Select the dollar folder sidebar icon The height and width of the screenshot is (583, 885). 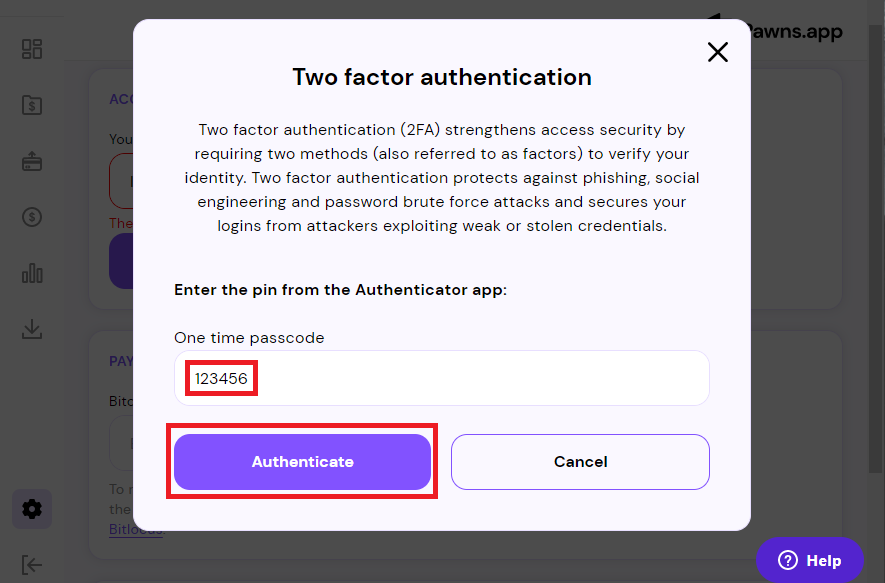(x=32, y=105)
